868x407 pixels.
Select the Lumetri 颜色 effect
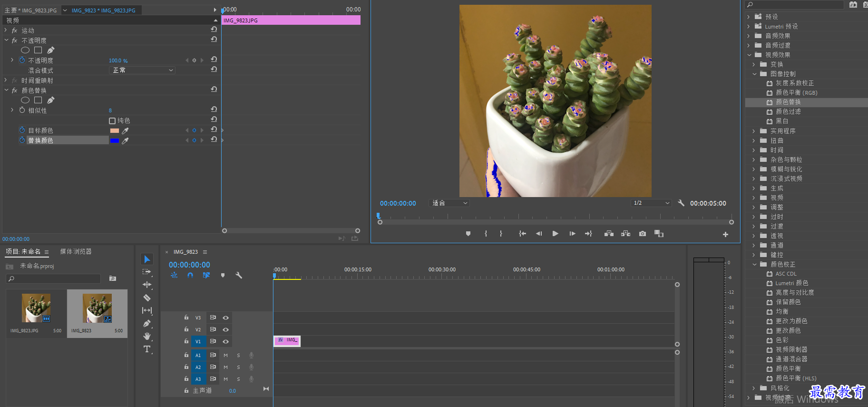coord(791,283)
